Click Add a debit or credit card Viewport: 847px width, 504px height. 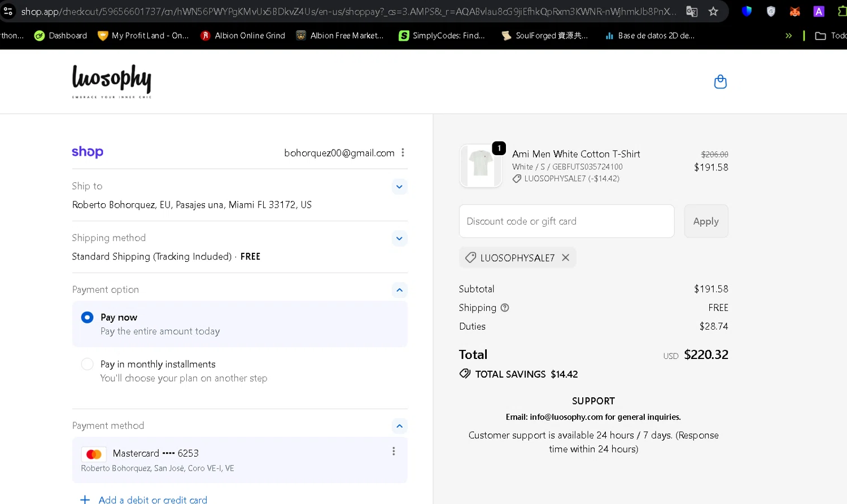[x=153, y=499]
